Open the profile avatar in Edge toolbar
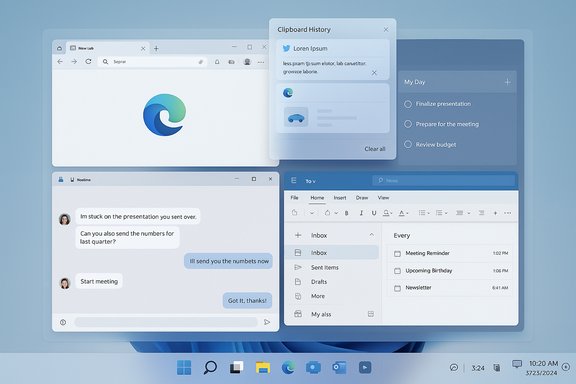Viewport: 576px width, 384px height. (247, 62)
